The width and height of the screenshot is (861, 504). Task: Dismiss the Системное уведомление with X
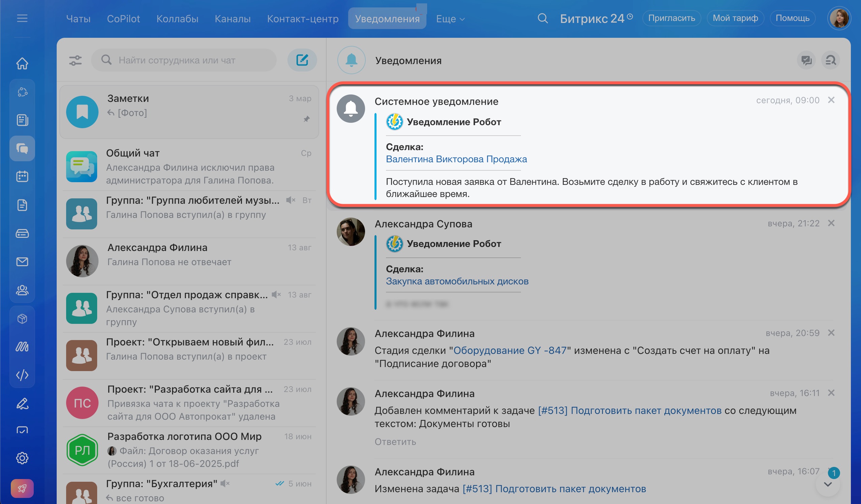tap(831, 100)
